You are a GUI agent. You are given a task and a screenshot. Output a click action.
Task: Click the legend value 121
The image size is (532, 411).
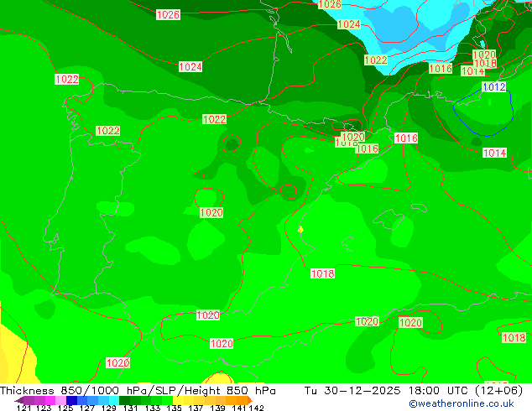23,408
